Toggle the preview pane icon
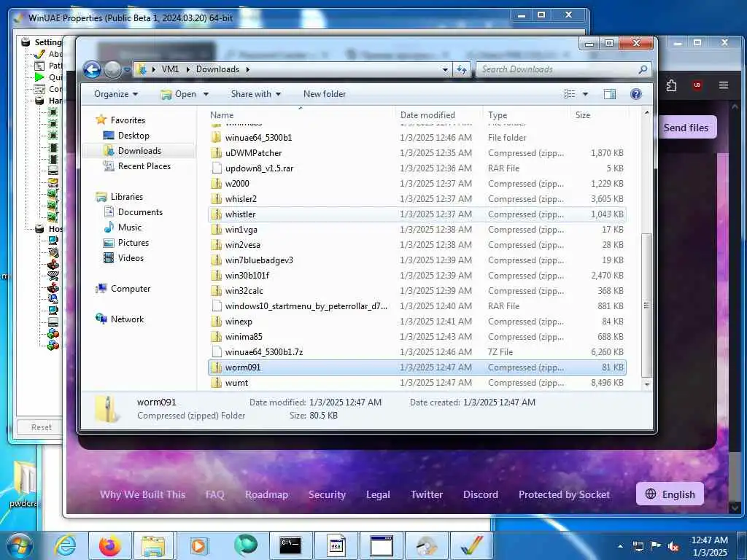The width and height of the screenshot is (747, 560). [610, 94]
